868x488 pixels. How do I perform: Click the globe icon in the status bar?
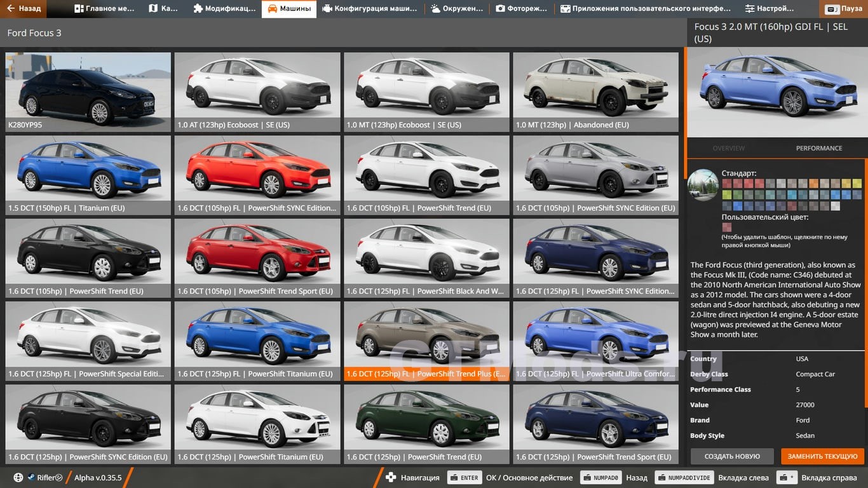click(18, 478)
